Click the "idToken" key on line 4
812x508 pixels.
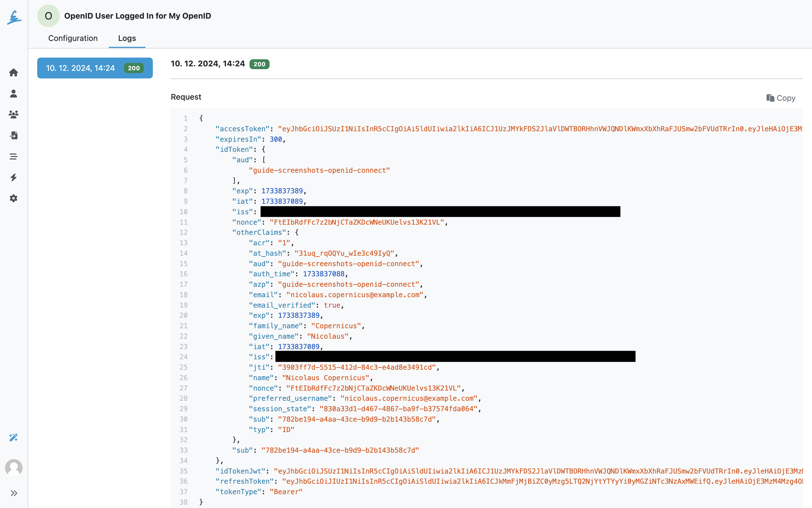pos(234,150)
